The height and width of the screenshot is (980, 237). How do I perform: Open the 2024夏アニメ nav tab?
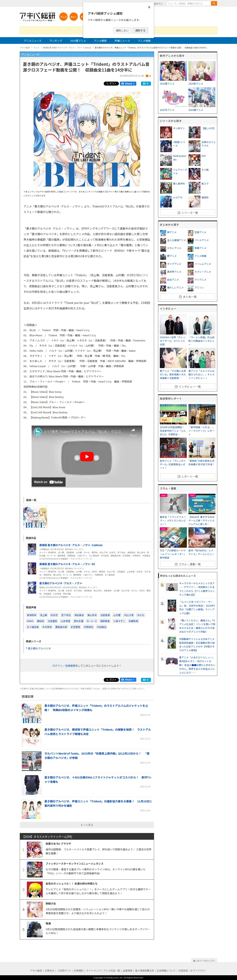78,41
